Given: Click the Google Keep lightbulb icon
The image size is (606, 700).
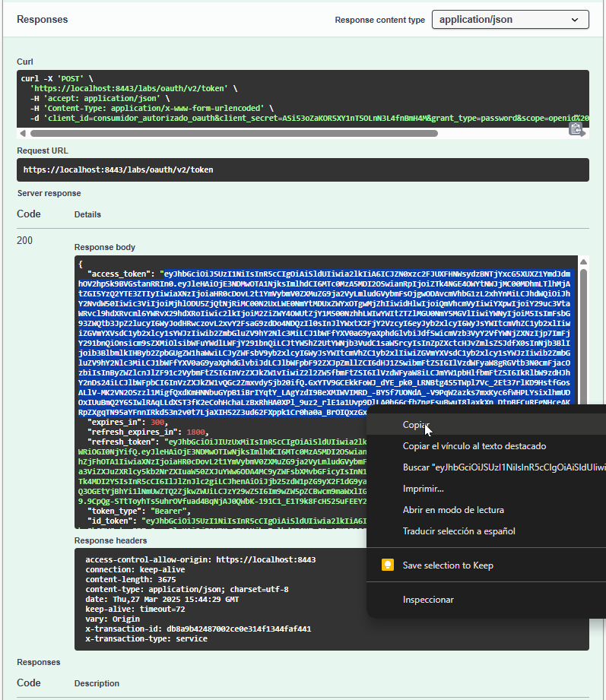Looking at the screenshot, I should tap(387, 565).
